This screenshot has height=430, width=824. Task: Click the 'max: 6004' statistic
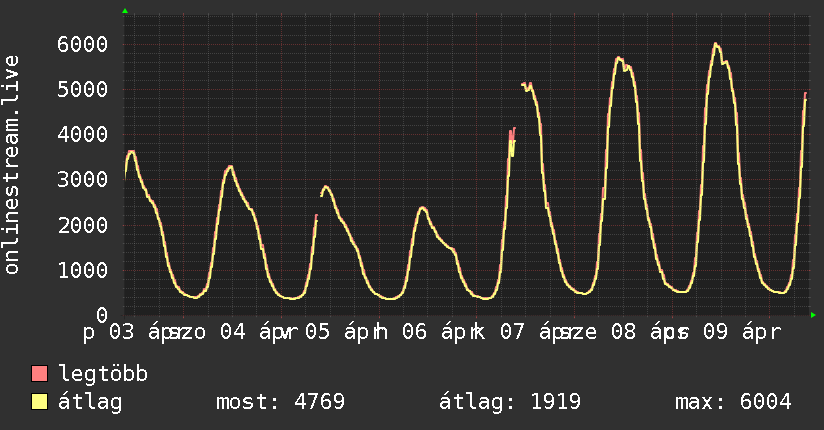733,402
